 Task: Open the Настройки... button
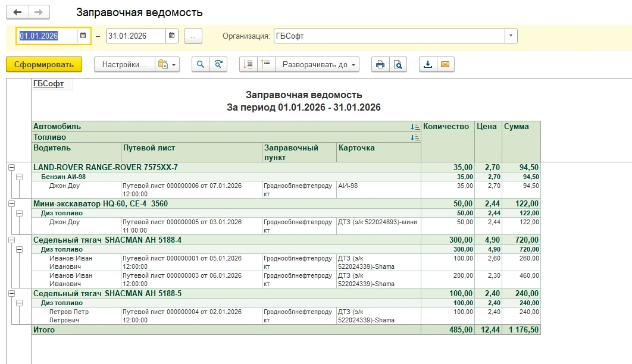click(124, 64)
